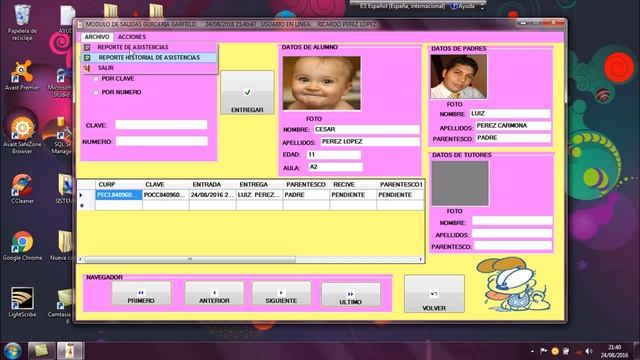Click the sticky notes taskbar icon
The width and height of the screenshot is (640, 360).
click(41, 351)
